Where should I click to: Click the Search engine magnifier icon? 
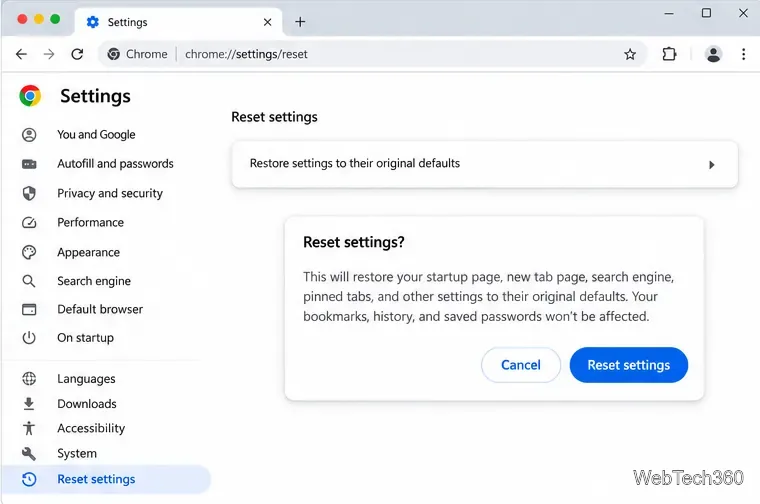[29, 281]
